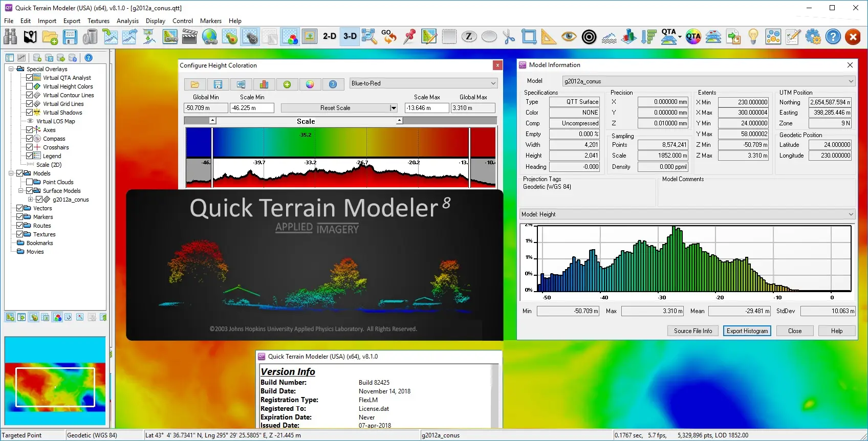This screenshot has height=441, width=868.
Task: Click Help button in Model Information
Action: point(837,331)
